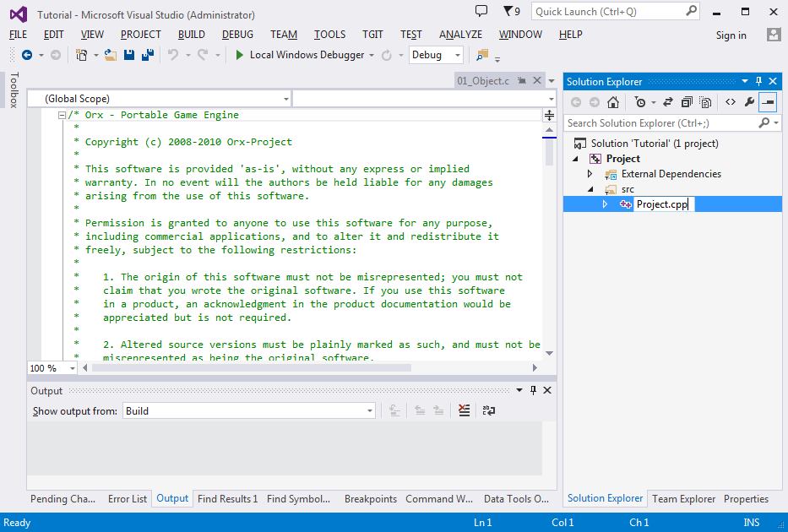Close the 01_Object.c document tab
This screenshot has width=788, height=532.
coord(537,80)
